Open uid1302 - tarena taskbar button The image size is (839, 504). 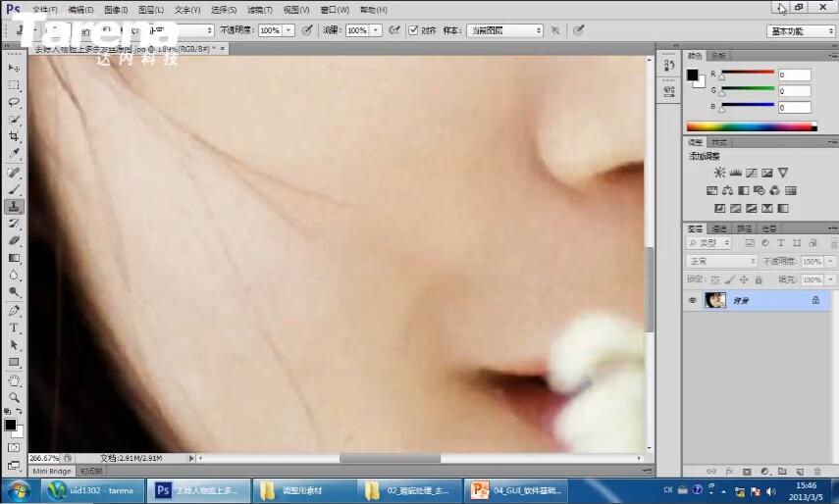click(x=92, y=490)
